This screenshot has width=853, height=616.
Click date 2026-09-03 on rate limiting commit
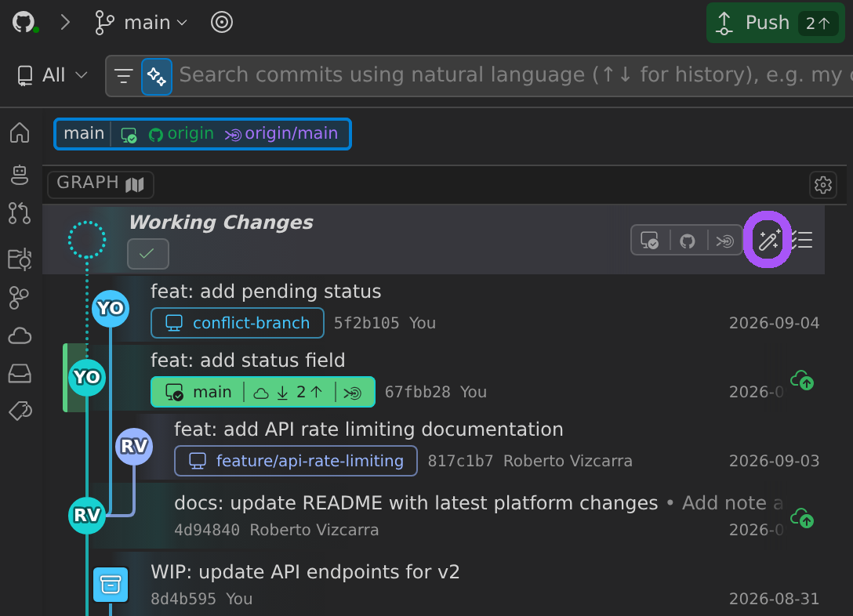774,461
